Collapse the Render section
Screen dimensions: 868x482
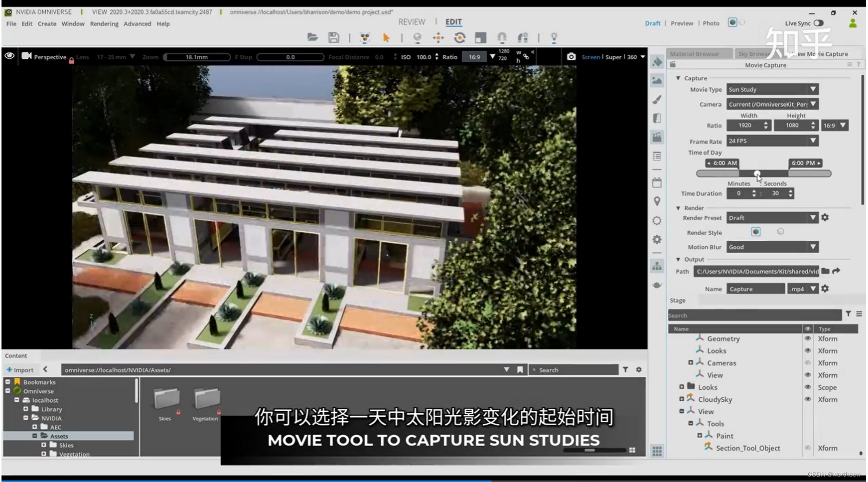tap(678, 208)
